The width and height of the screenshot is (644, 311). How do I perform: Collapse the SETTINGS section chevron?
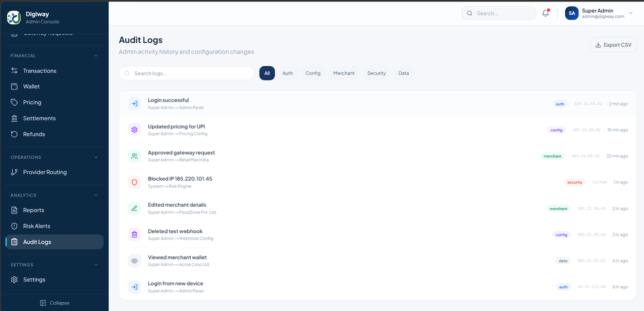(x=96, y=265)
